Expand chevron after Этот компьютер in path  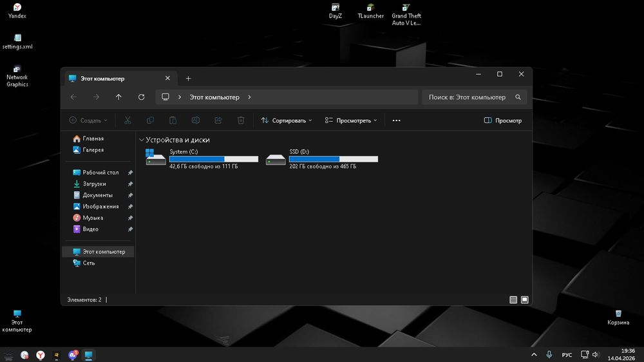click(249, 97)
